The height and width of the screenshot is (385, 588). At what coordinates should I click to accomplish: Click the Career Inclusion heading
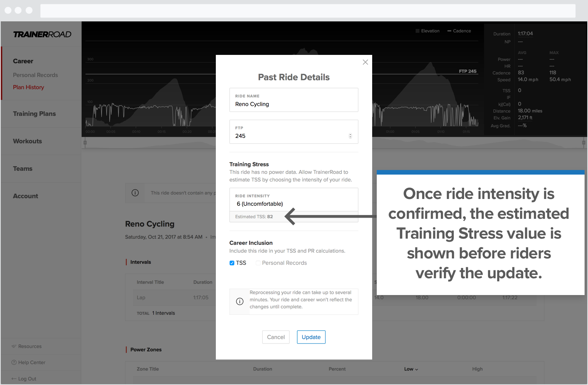[x=251, y=243]
